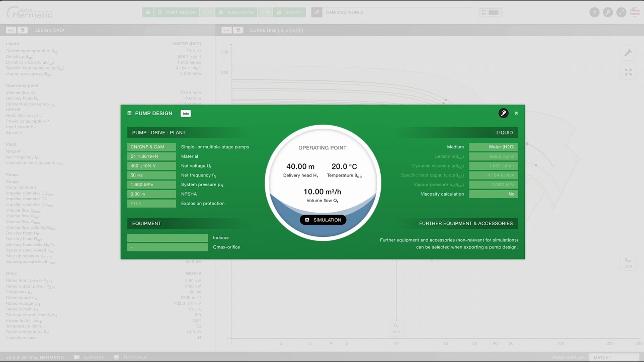
Task: Open the help question mark icon
Action: 595,13
